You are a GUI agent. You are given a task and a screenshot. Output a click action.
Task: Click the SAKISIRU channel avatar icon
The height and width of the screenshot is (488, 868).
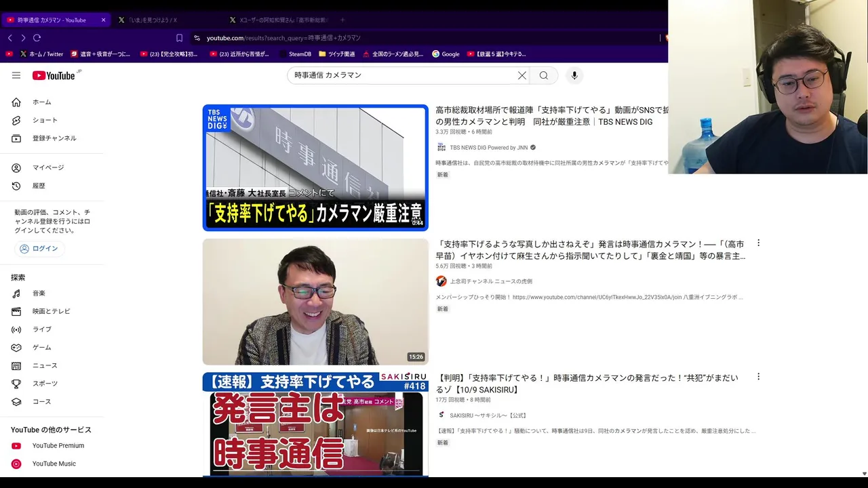coord(441,415)
